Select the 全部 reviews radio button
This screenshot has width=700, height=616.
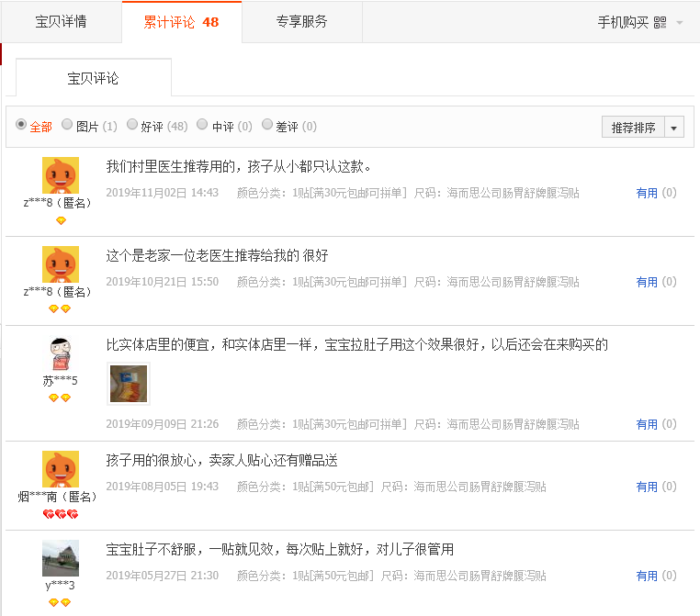21,125
